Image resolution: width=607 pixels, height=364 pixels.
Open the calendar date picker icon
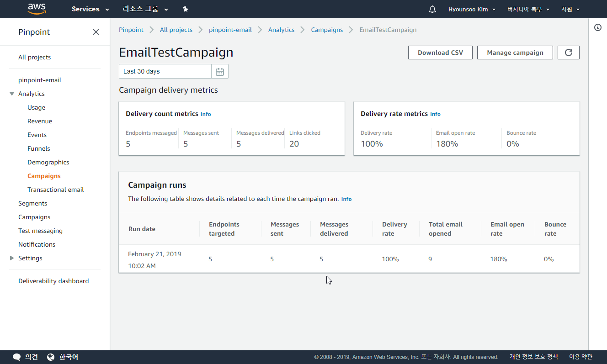point(220,71)
